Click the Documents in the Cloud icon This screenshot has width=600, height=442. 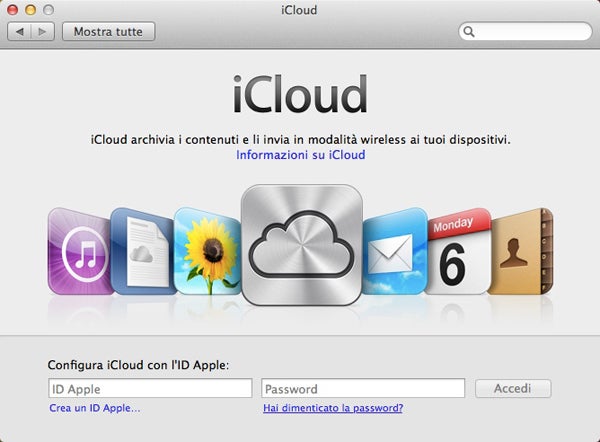142,251
